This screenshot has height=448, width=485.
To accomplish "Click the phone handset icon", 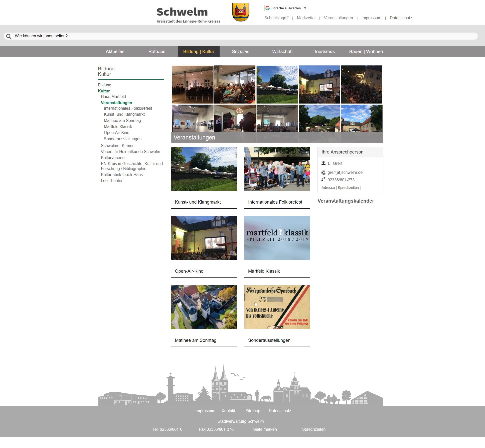I will (324, 180).
